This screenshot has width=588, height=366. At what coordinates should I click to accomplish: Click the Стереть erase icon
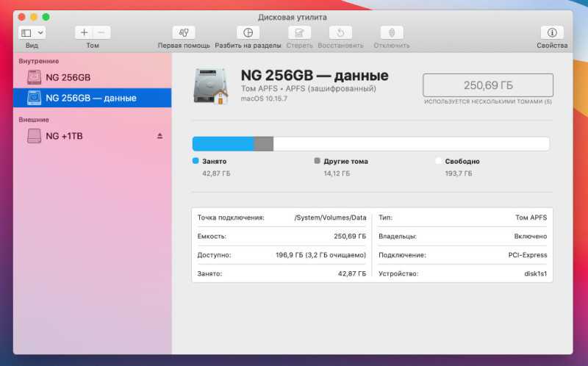(299, 32)
